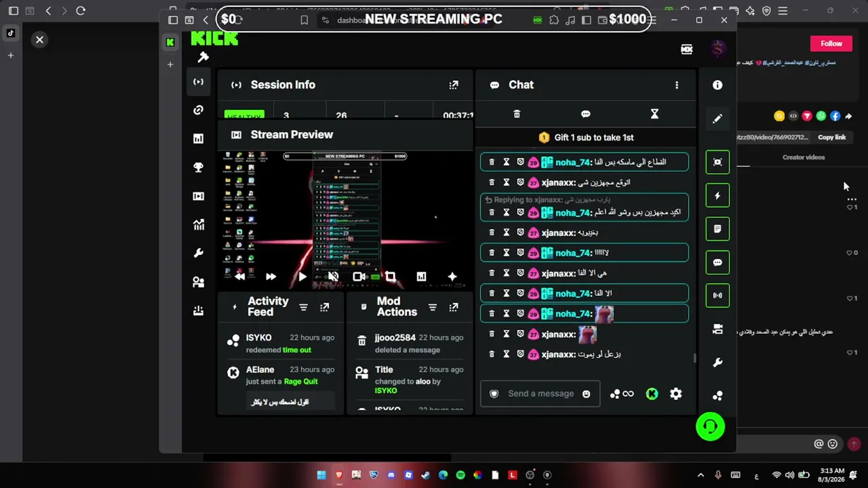This screenshot has height=488, width=868.
Task: Focus the 'Send a message' chat input
Action: point(540,394)
